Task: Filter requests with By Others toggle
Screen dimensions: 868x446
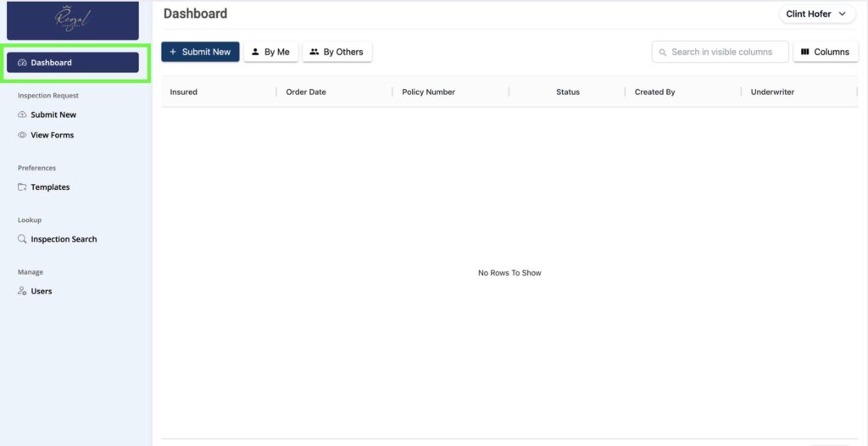Action: (x=337, y=52)
